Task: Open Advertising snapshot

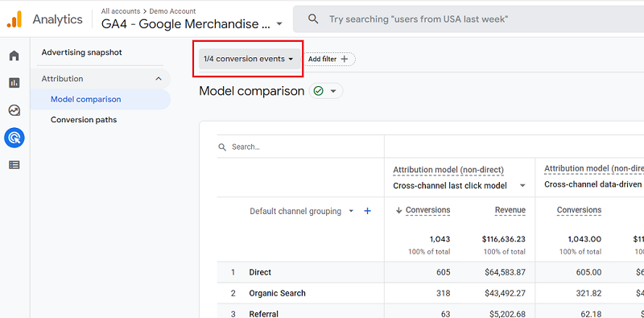Action: (82, 52)
